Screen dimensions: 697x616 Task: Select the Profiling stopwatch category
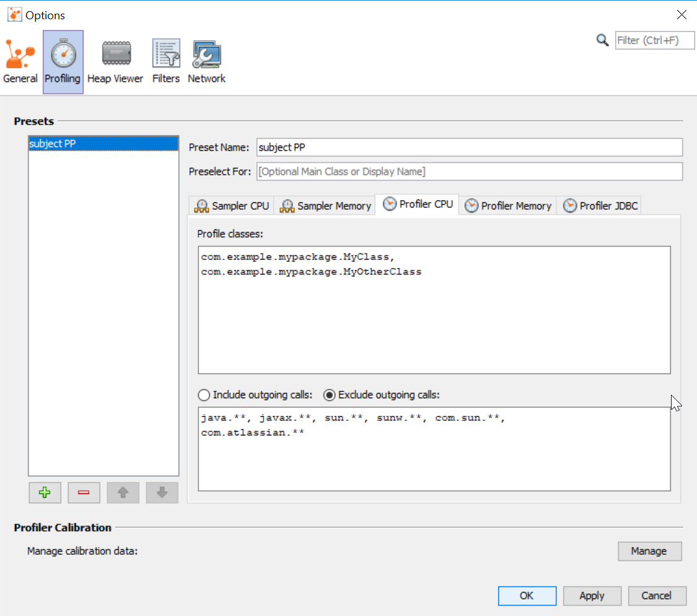point(63,62)
